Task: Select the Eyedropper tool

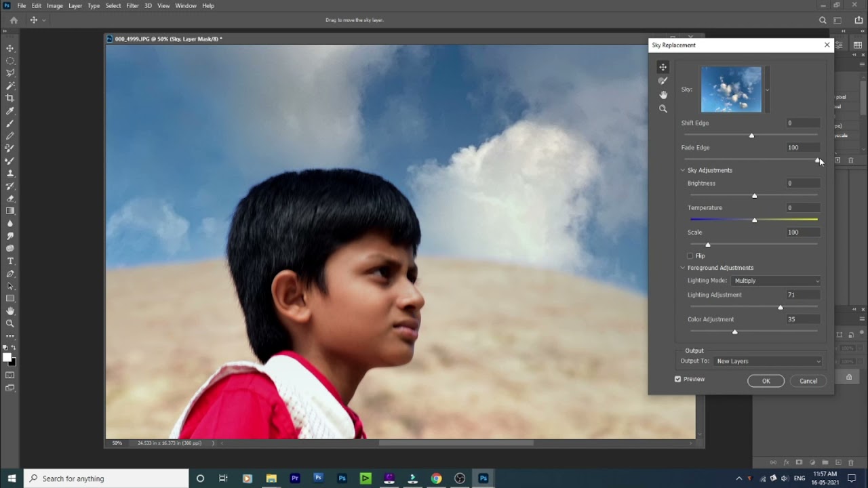Action: tap(10, 110)
